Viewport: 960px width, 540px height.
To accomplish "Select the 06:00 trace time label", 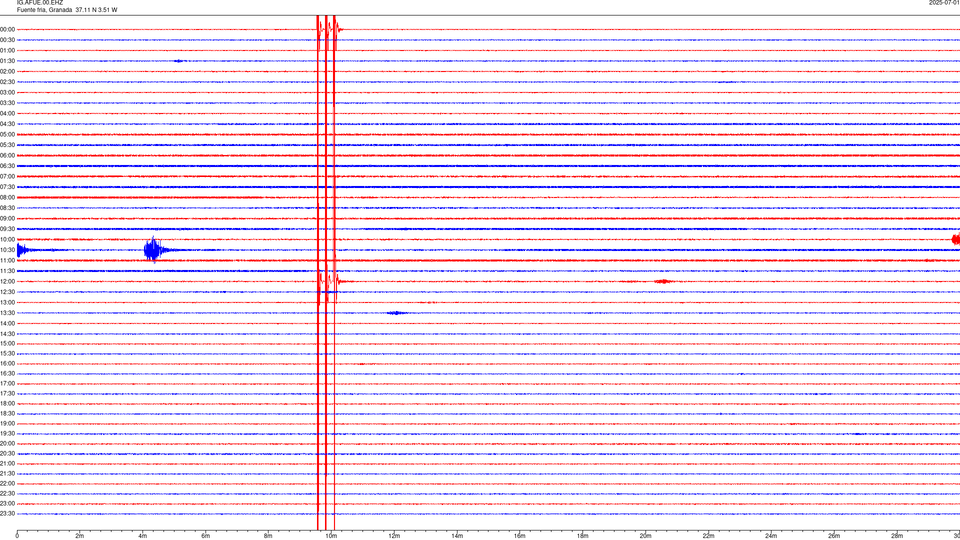I will (x=7, y=156).
